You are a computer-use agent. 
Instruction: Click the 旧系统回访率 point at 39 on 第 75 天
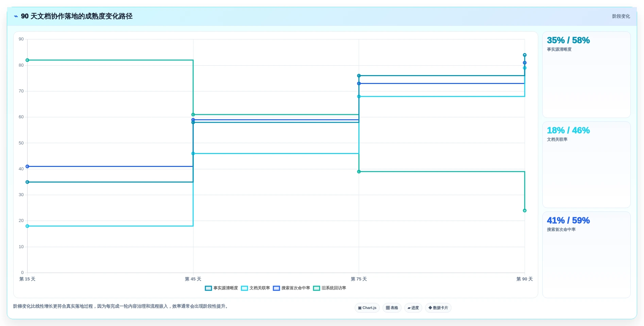point(359,172)
